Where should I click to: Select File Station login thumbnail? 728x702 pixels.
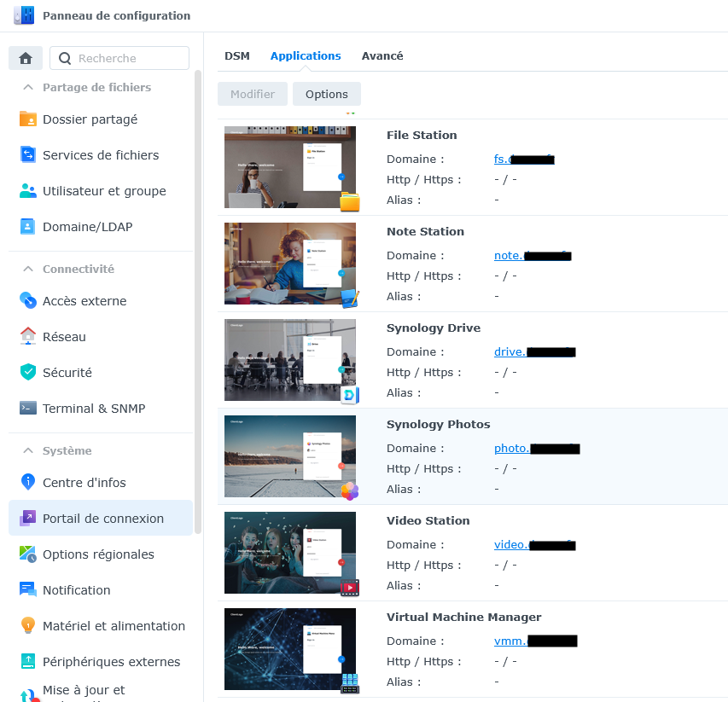point(289,167)
